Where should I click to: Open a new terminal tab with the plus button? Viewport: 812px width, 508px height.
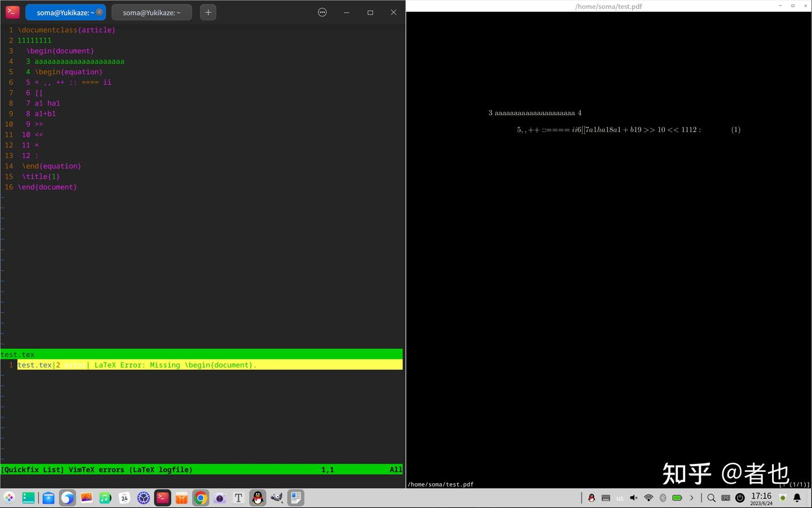(208, 12)
